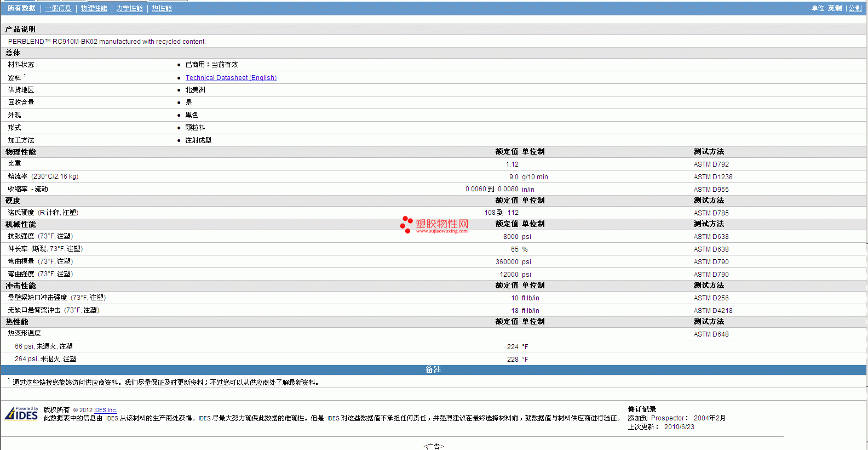Click ASTM D785 test method
The height and width of the screenshot is (450, 868).
point(711,213)
